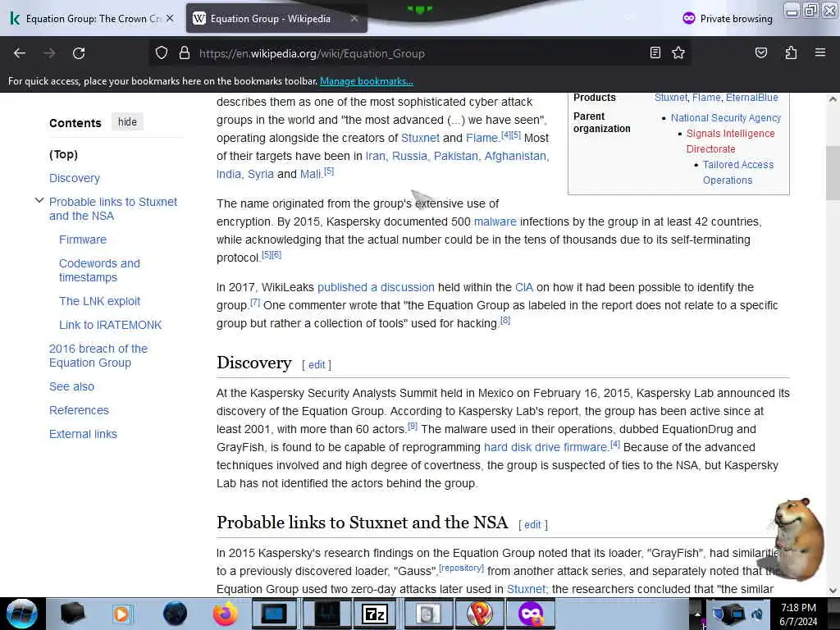Open The LNK exploit contents entry

[99, 301]
